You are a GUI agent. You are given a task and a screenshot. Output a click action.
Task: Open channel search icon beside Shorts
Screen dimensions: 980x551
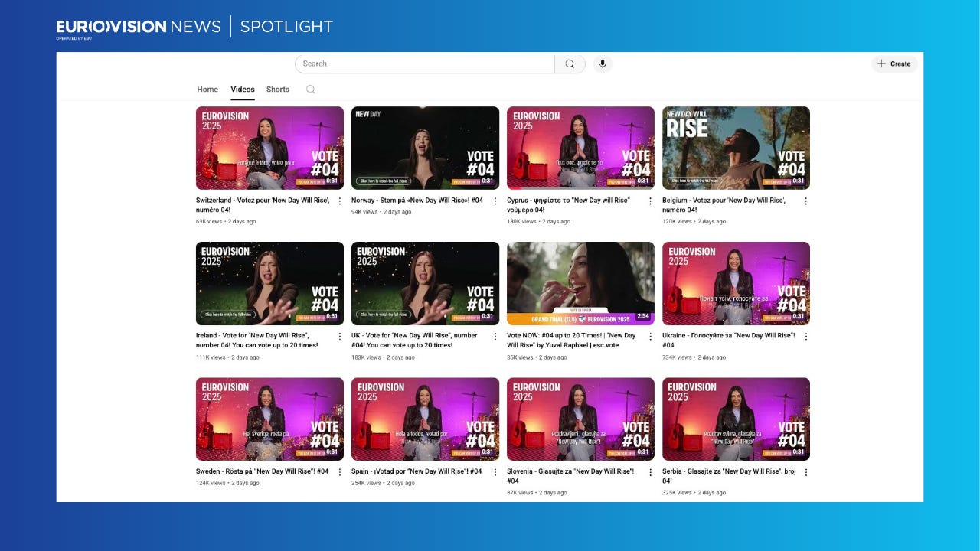tap(310, 90)
